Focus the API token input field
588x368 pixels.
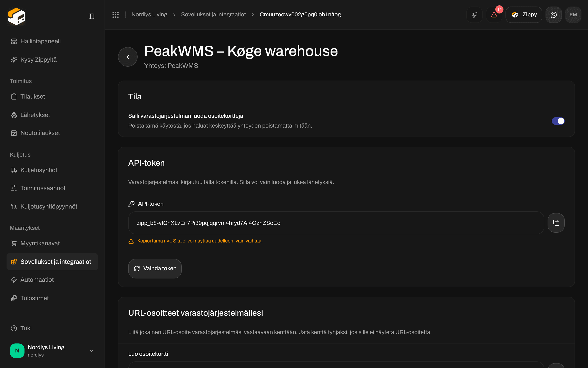click(336, 223)
